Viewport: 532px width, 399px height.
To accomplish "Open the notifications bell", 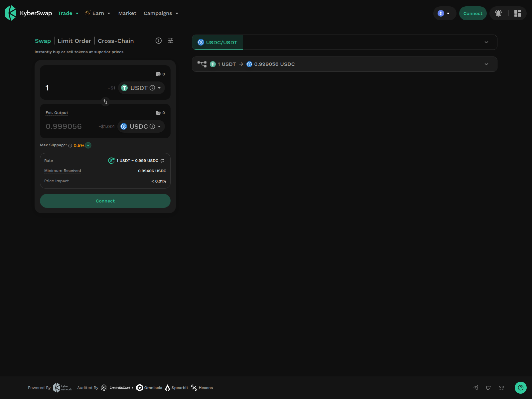I will [498, 13].
